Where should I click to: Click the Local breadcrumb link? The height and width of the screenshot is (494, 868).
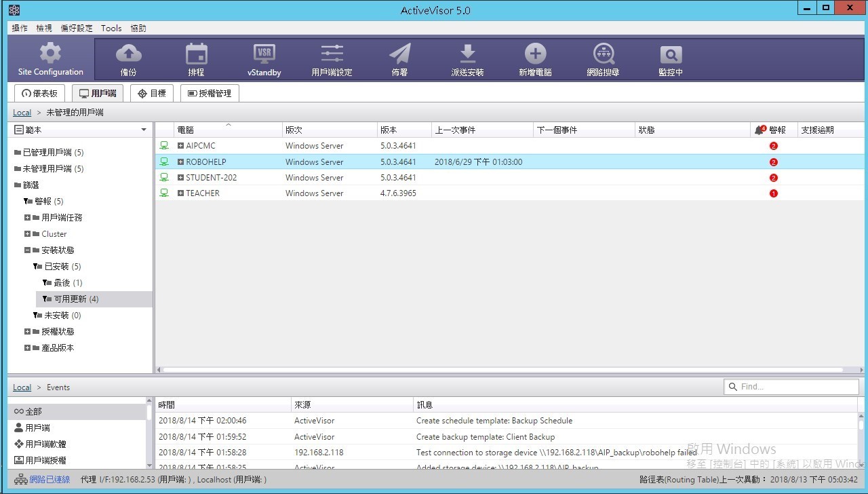[x=22, y=113]
